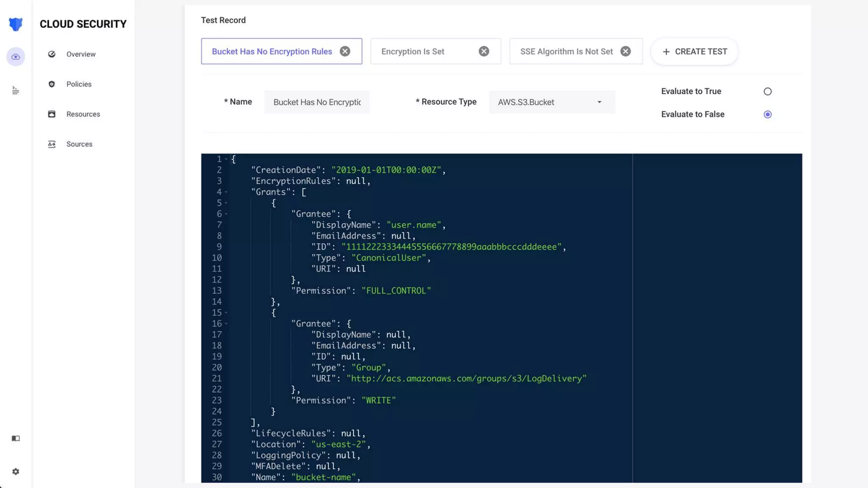The height and width of the screenshot is (488, 868).
Task: Go to the Policies page
Action: [x=79, y=84]
